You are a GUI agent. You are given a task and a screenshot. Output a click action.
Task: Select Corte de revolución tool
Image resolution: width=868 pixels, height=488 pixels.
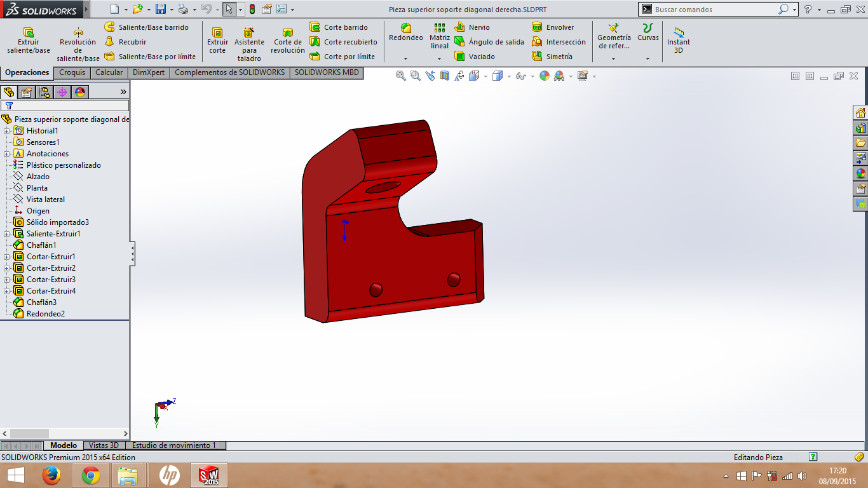tap(288, 41)
